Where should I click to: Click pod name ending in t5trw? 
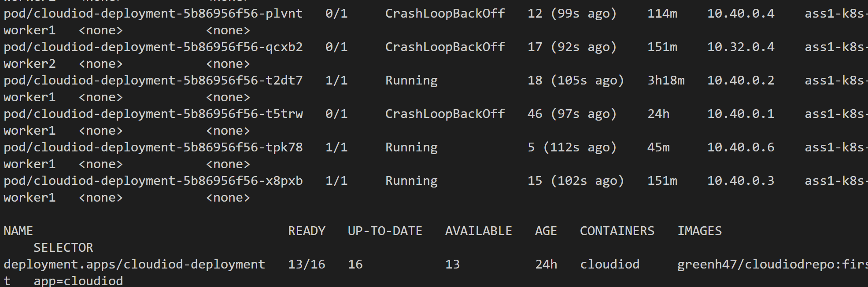153,114
